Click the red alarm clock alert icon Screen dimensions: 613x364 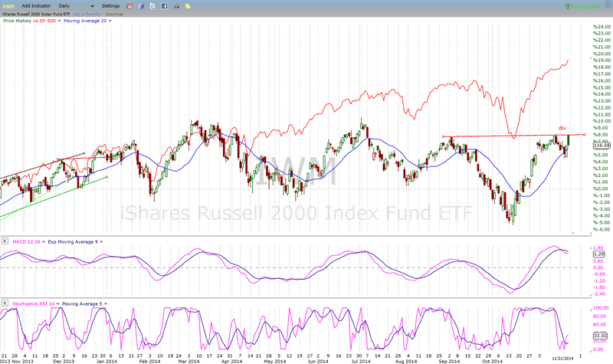click(129, 6)
